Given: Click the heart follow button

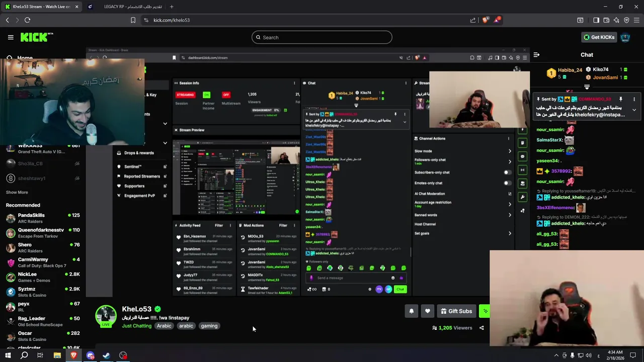Looking at the screenshot, I should point(428,311).
